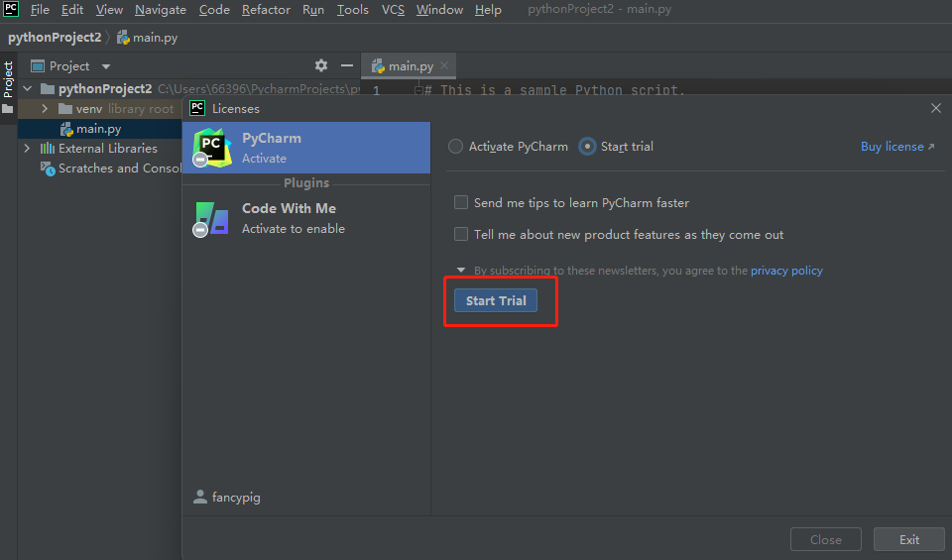This screenshot has height=560, width=952.
Task: Select Code With Me plugin entry
Action: 306,218
